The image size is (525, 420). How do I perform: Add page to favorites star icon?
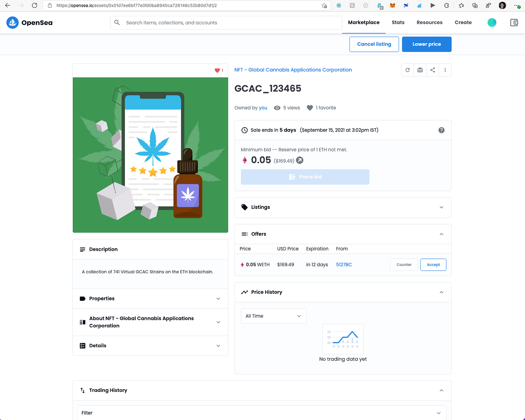pyautogui.click(x=324, y=6)
